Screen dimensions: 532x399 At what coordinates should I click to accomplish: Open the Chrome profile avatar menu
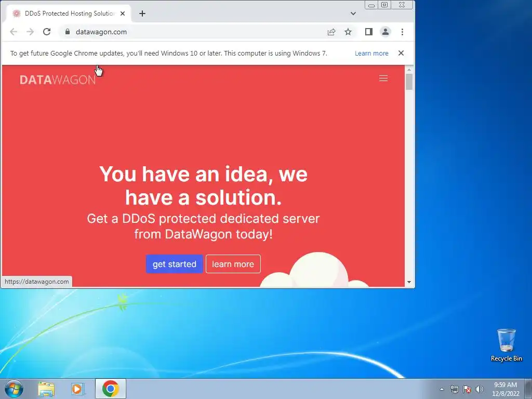coord(385,32)
